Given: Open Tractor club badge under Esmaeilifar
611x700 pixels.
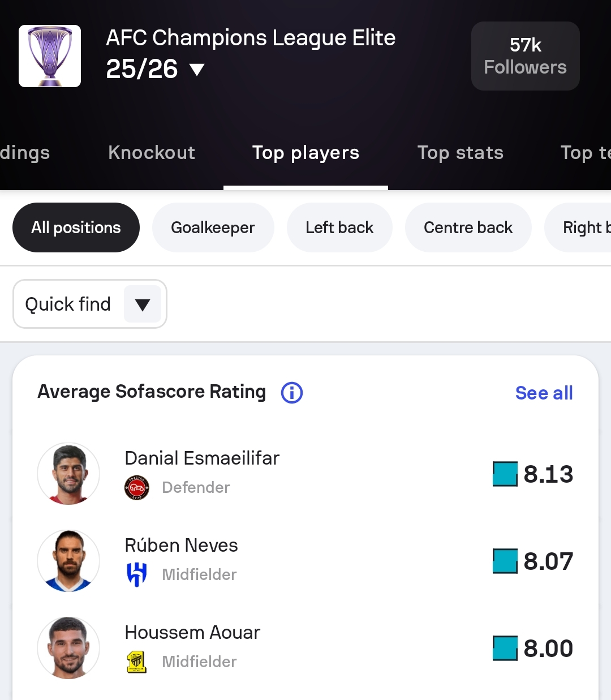Looking at the screenshot, I should pos(137,487).
